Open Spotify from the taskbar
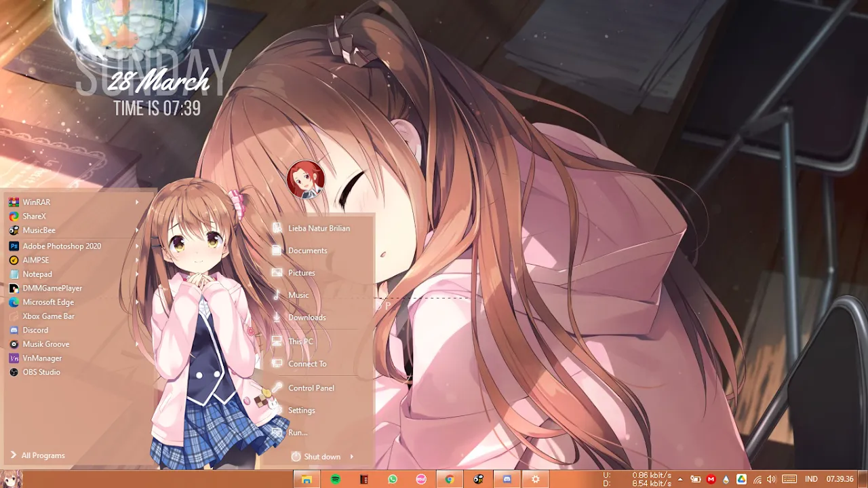Image resolution: width=868 pixels, height=488 pixels. (336, 479)
